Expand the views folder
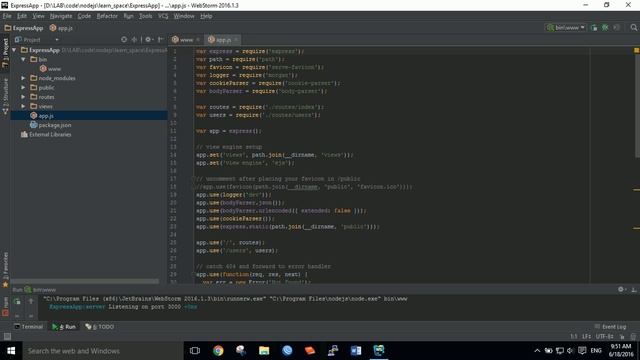 click(x=23, y=107)
